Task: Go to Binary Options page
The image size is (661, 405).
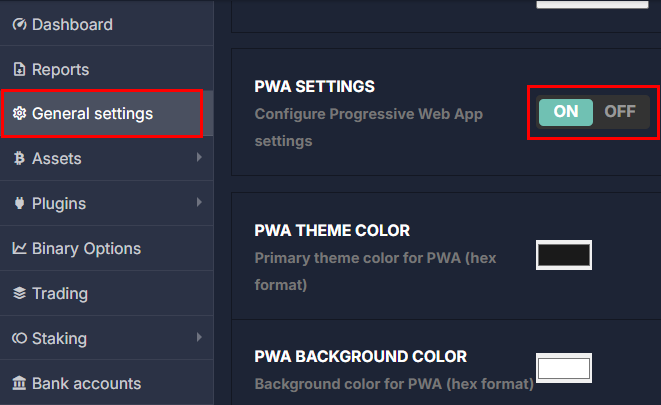Action: pyautogui.click(x=86, y=249)
